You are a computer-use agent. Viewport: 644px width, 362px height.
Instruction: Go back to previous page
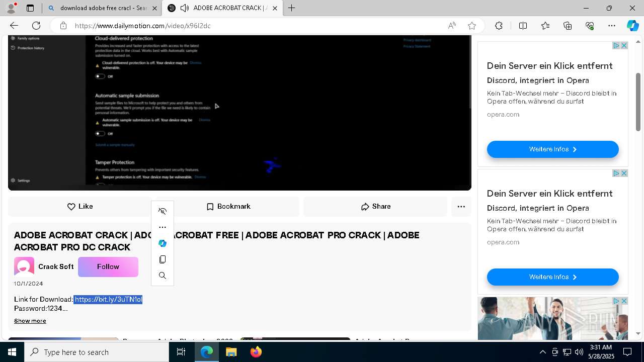click(14, 26)
